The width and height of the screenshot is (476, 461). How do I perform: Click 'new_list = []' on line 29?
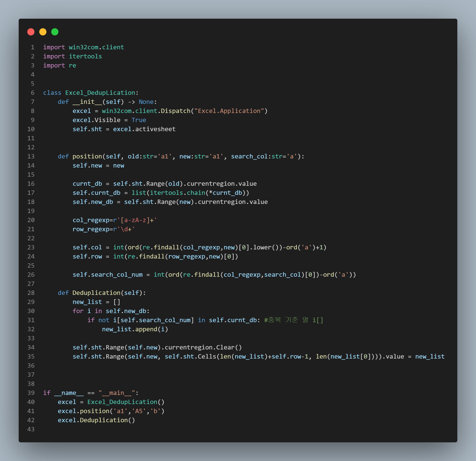tap(96, 302)
